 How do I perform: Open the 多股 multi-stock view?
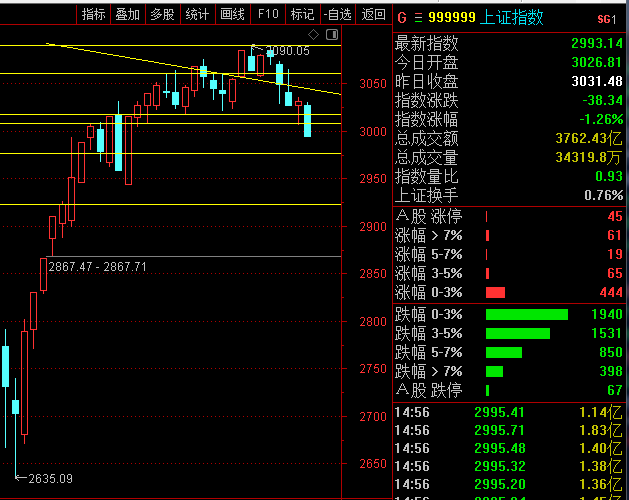(x=162, y=14)
